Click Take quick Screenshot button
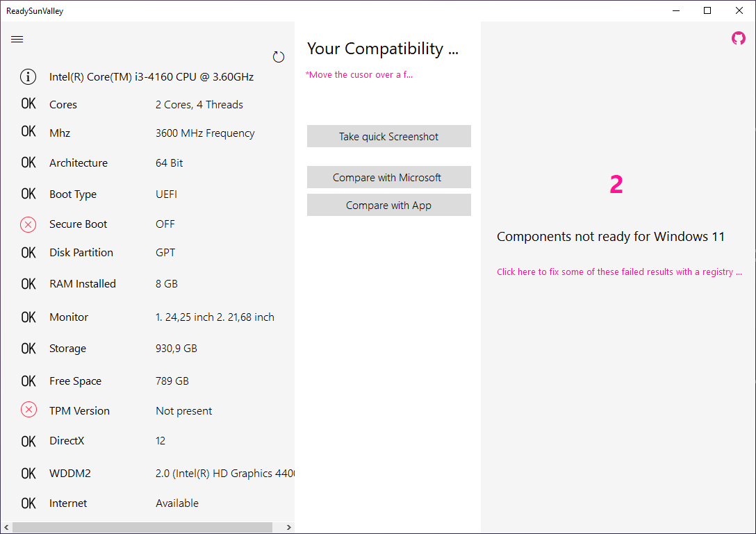The image size is (756, 534). pyautogui.click(x=388, y=136)
